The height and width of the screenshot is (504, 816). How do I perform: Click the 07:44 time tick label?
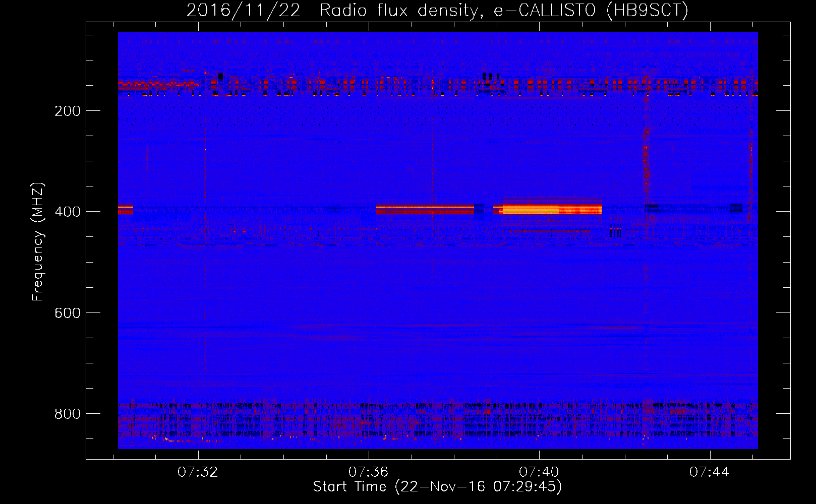(710, 472)
